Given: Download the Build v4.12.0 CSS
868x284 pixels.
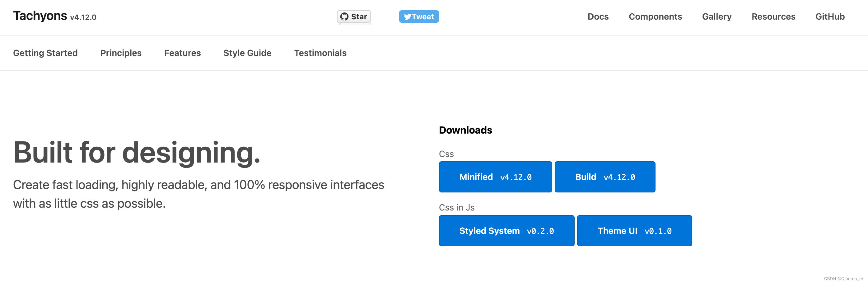Looking at the screenshot, I should pos(605,177).
